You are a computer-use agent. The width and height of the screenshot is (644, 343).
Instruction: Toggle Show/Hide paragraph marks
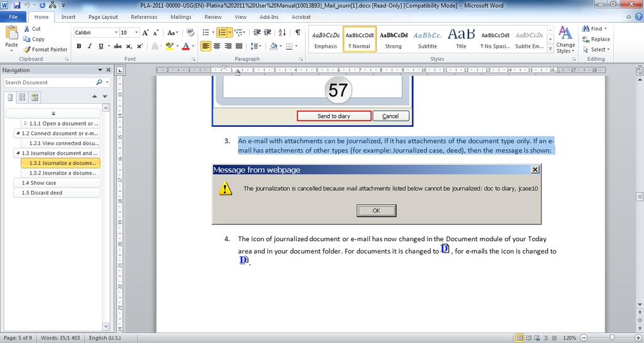(297, 33)
